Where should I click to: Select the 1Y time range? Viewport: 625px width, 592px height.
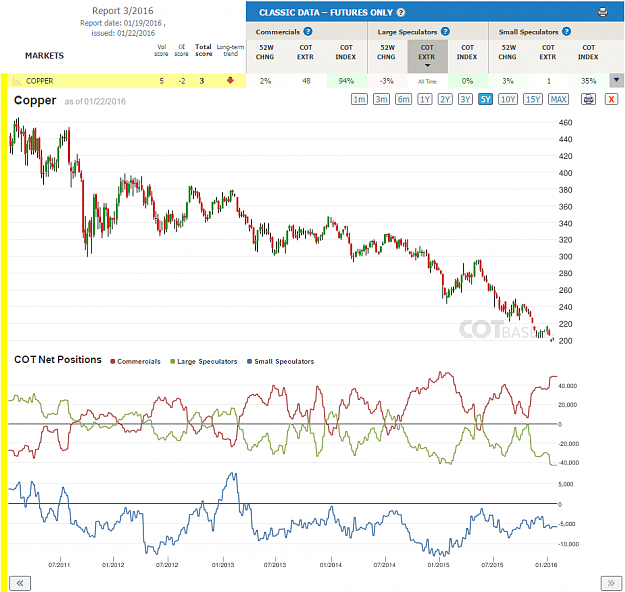[425, 99]
